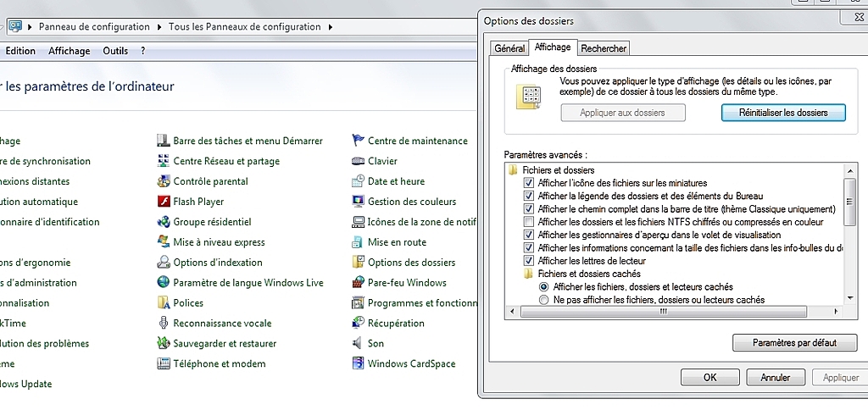
Task: Click the Options d'indexation icon
Action: [164, 263]
